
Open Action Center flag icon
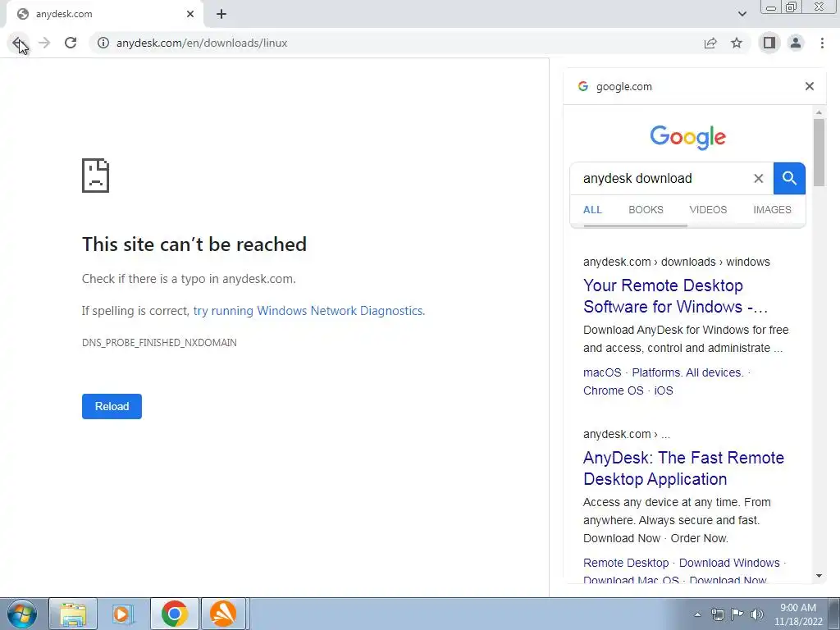pos(737,614)
